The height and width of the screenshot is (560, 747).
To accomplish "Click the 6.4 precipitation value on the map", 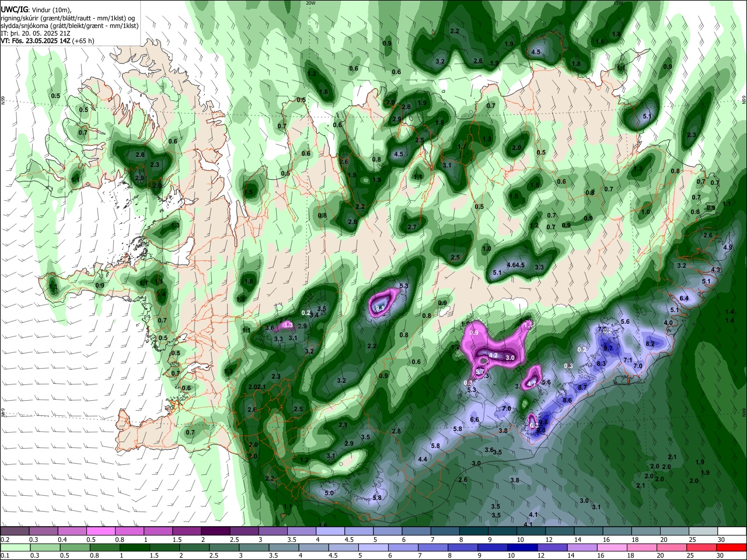I will [685, 298].
